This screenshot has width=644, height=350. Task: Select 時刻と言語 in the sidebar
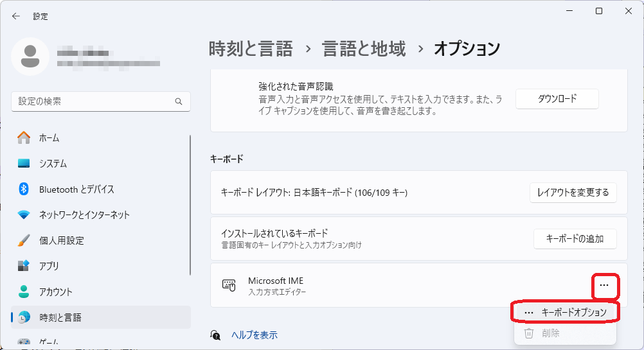[x=60, y=317]
